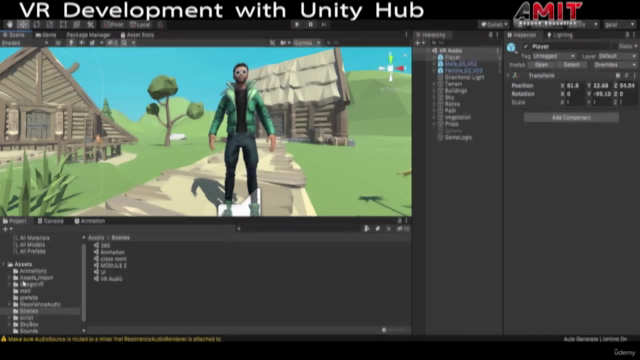Toggle scene audio speaker icon
This screenshot has width=640, height=360.
(82, 43)
